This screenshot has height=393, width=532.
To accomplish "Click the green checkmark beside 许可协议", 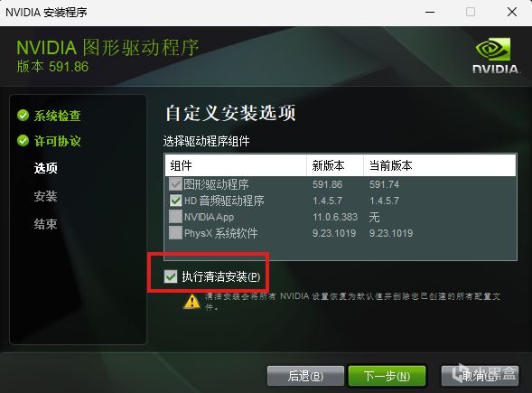I will [x=23, y=141].
